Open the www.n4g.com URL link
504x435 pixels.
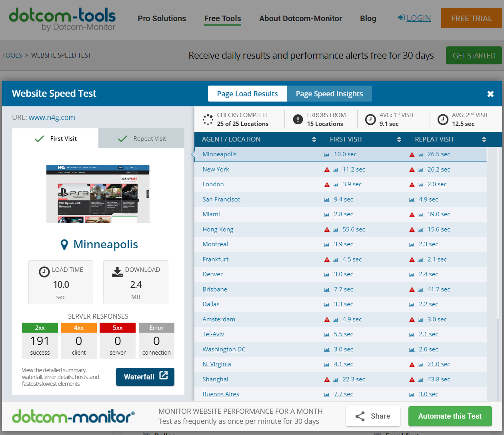(x=52, y=118)
